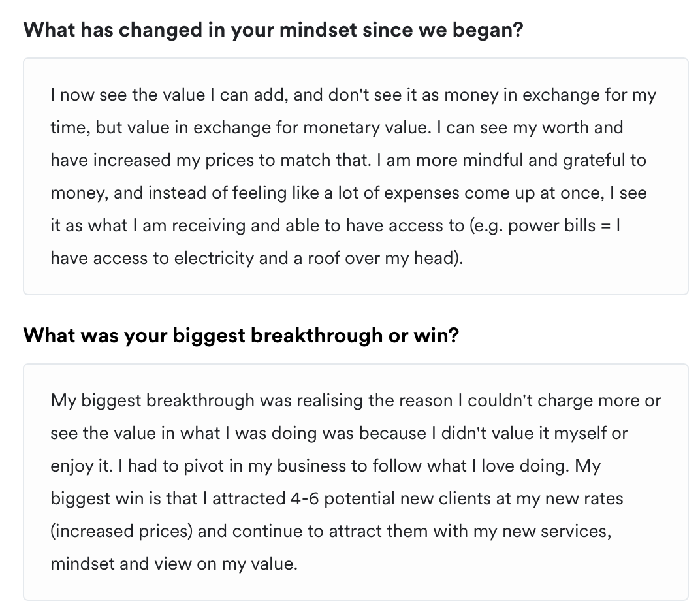Click 'potential new clients' in second answer
This screenshot has height=601, width=700.
(399, 498)
